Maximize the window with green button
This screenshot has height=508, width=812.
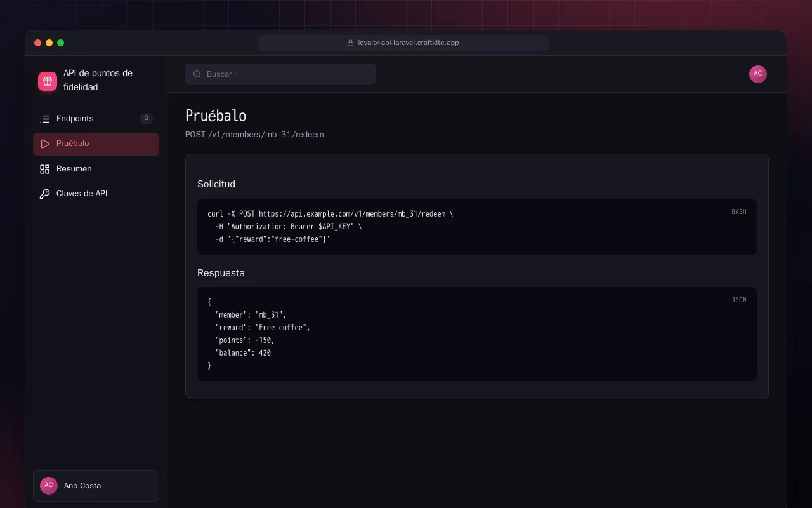click(61, 43)
